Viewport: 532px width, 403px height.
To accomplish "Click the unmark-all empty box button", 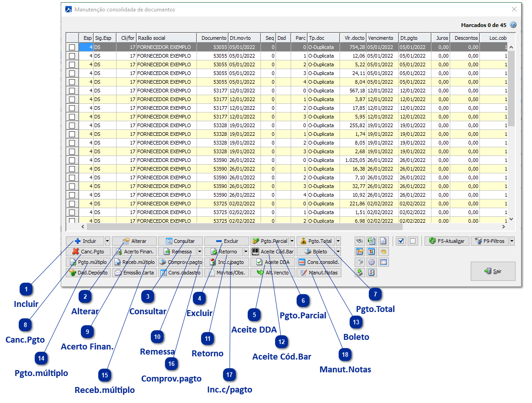I will (x=412, y=241).
